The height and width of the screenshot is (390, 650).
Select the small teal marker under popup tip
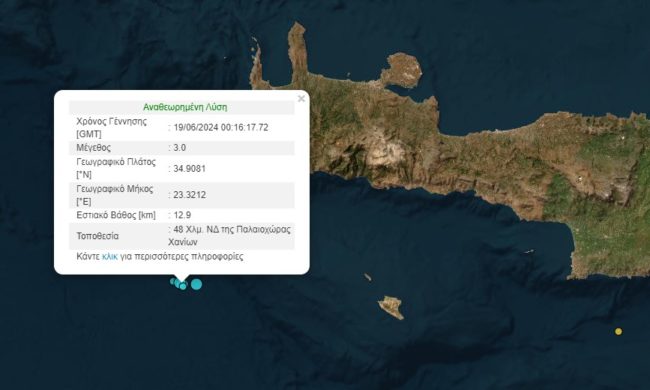click(183, 286)
